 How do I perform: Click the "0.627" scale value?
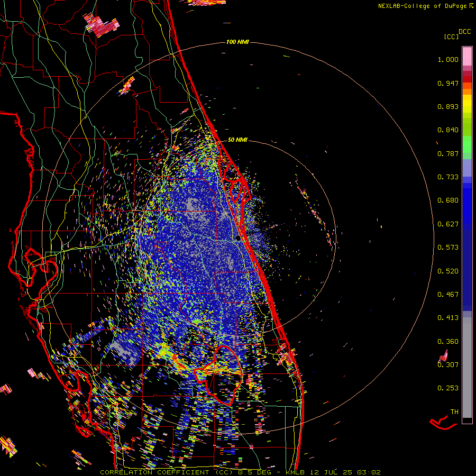(448, 224)
